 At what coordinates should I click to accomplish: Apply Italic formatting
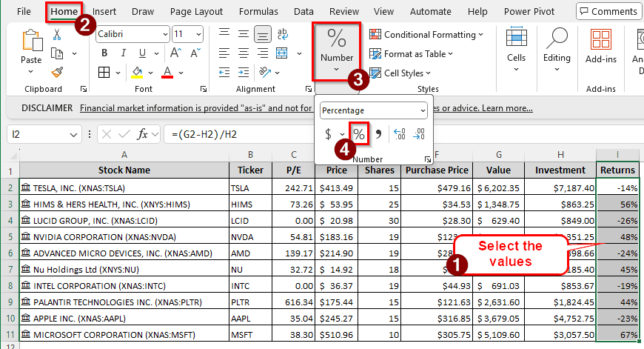123,53
